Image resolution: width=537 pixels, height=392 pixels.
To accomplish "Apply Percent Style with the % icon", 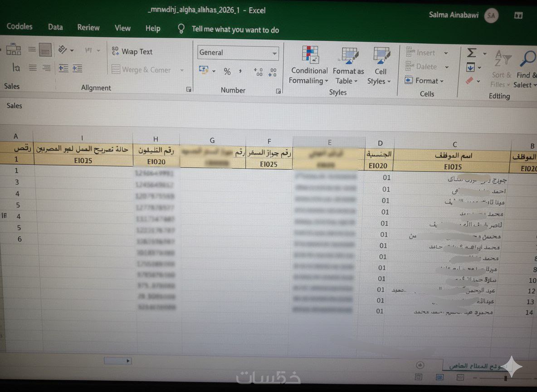I will [x=227, y=72].
